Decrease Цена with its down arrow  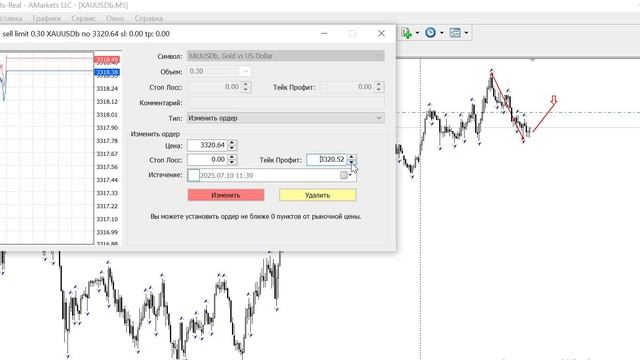[x=232, y=148]
